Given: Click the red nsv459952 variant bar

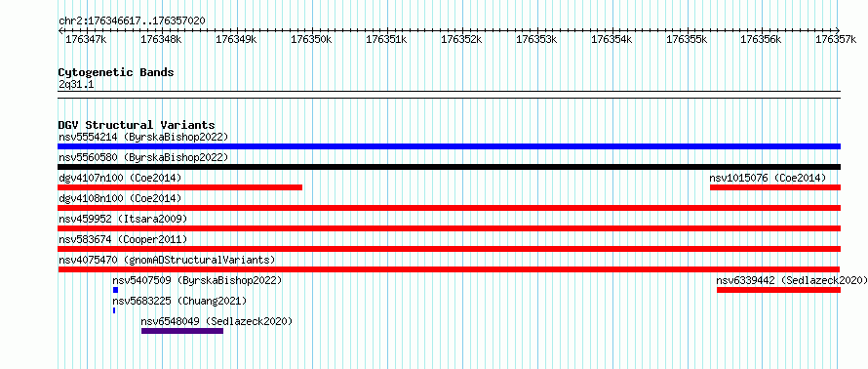Looking at the screenshot, I should click(x=449, y=228).
